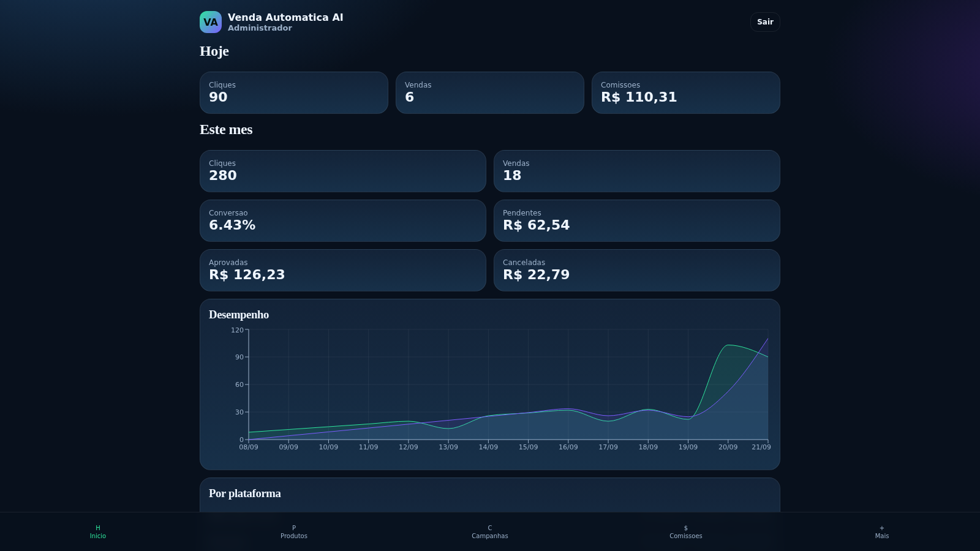This screenshot has height=551, width=980.
Task: Click the Hoje section heading
Action: (214, 51)
